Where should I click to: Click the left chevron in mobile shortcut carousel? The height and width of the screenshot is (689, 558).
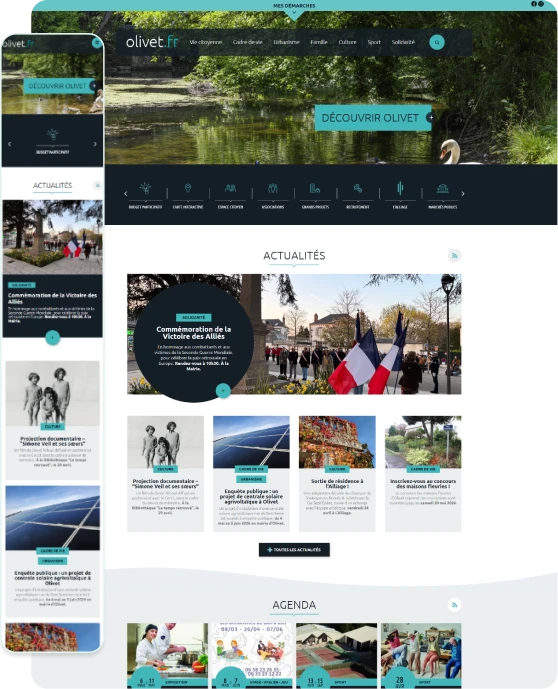tap(10, 144)
